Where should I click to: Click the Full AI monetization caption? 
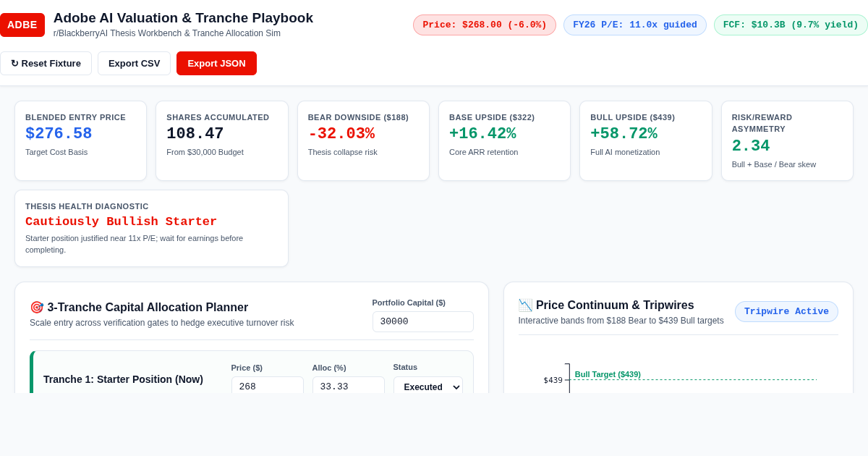point(625,152)
